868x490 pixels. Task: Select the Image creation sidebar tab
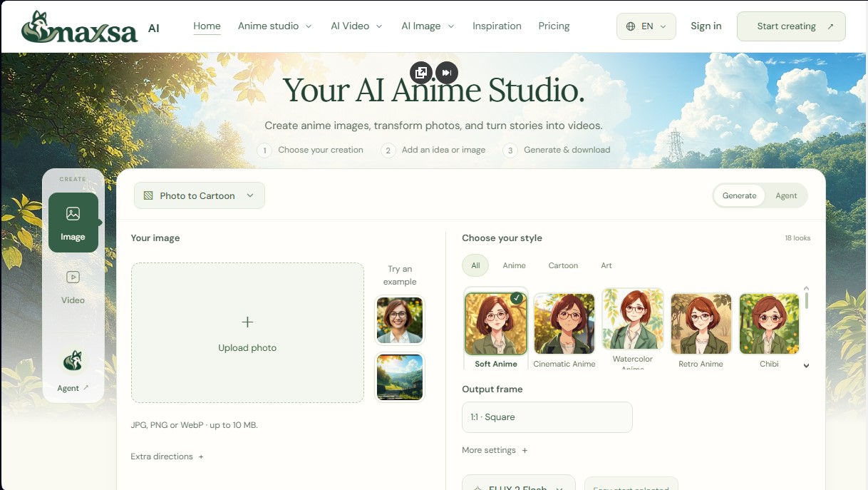click(73, 223)
